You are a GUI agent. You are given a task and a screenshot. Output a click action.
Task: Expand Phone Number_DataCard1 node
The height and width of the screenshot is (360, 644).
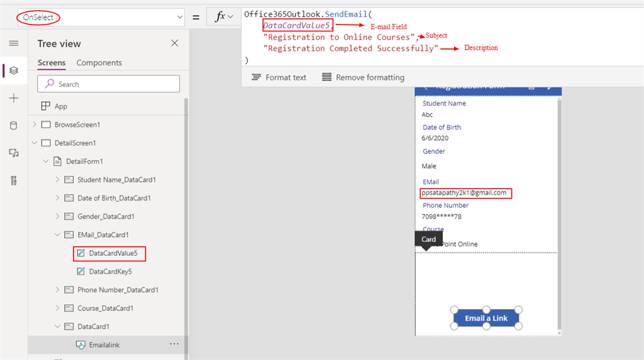point(57,290)
